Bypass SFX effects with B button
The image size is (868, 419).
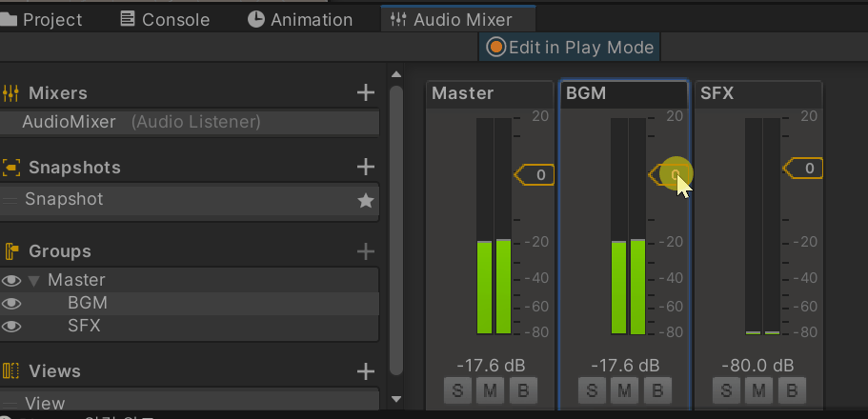(x=792, y=390)
